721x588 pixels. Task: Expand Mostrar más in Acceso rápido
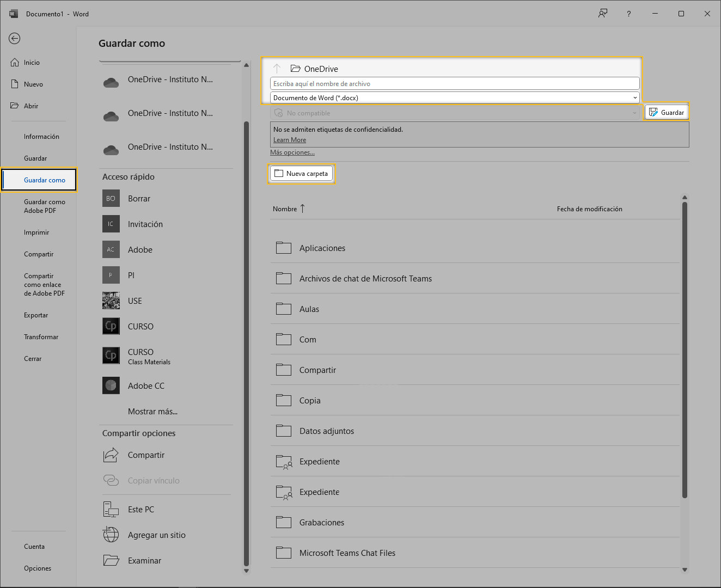152,412
